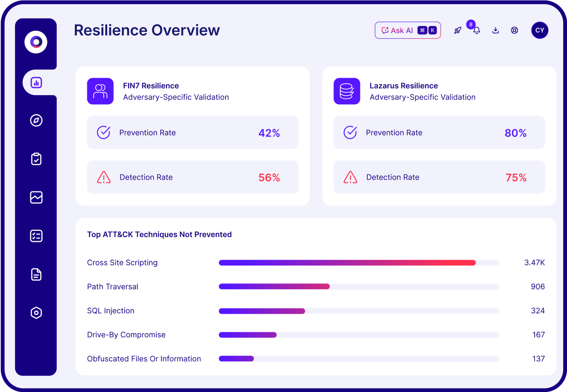Open the compass explore sidebar icon
Viewport: 567px width, 392px height.
(36, 120)
